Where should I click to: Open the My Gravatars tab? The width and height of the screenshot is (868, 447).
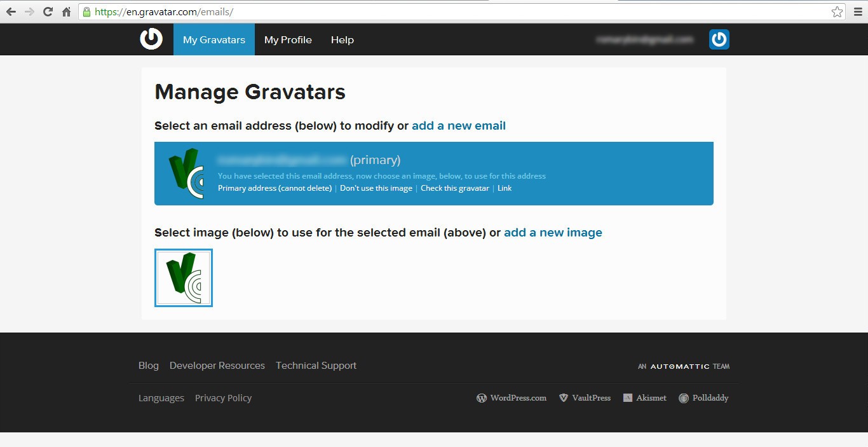click(214, 39)
